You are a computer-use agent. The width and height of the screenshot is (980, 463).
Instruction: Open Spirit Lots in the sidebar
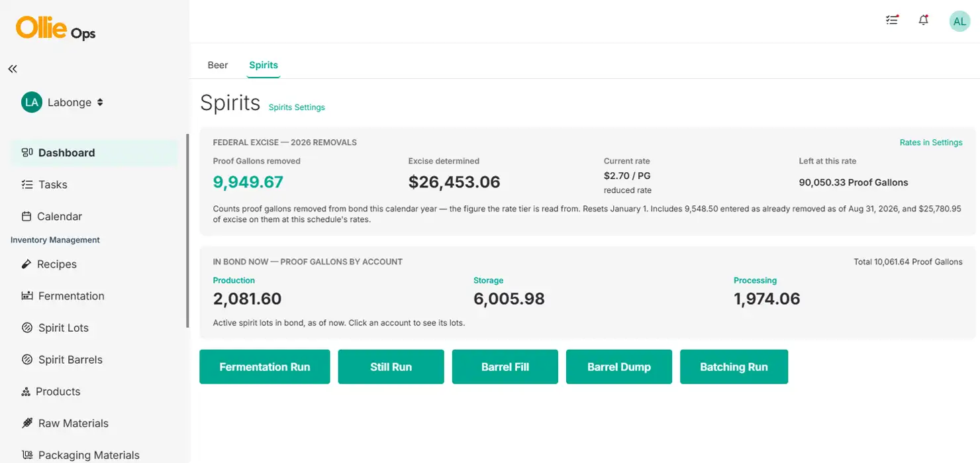click(94, 328)
